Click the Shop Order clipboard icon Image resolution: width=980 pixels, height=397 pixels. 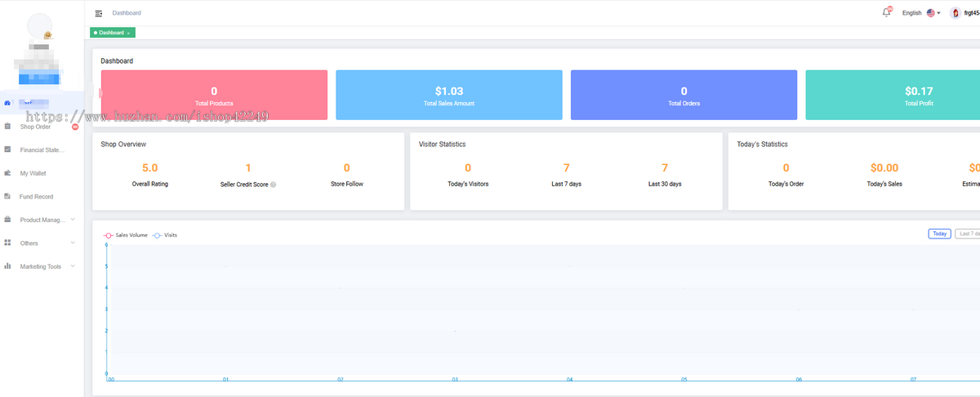click(x=7, y=127)
